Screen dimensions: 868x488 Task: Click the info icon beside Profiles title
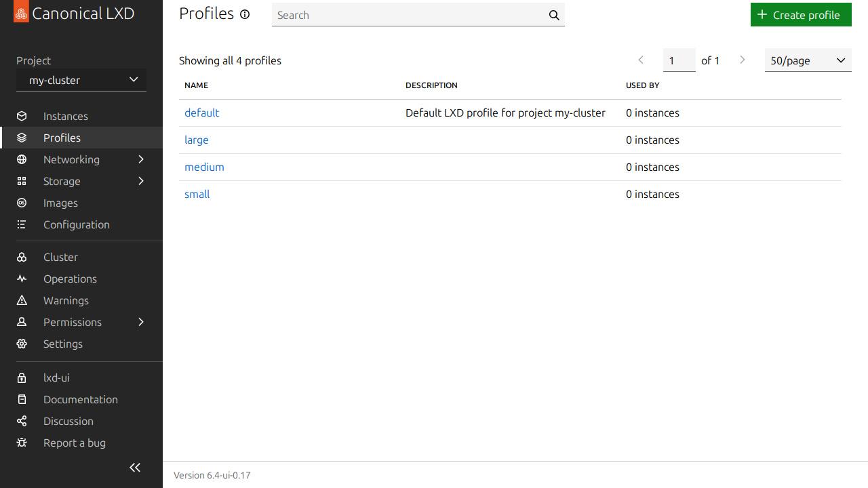click(245, 14)
